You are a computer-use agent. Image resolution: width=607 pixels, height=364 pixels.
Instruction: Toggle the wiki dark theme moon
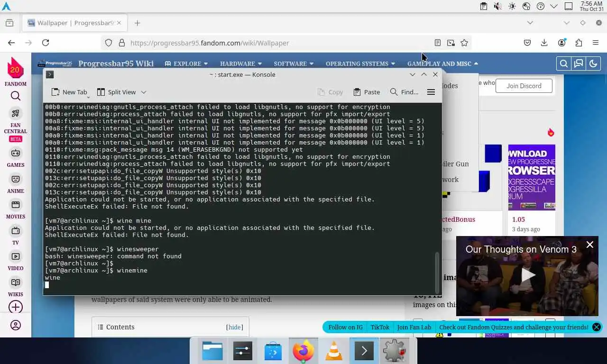(x=593, y=64)
